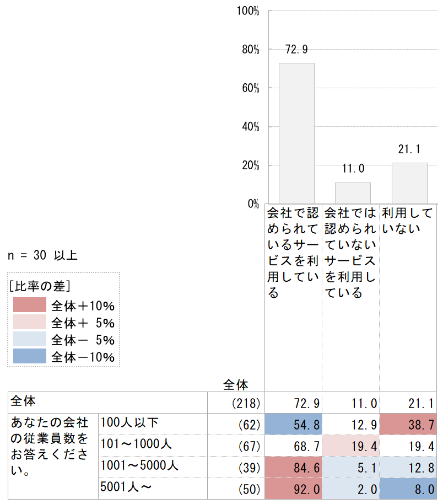The image size is (443, 504).
Task: Click the 21.1 bar in the chart
Action: tap(409, 183)
